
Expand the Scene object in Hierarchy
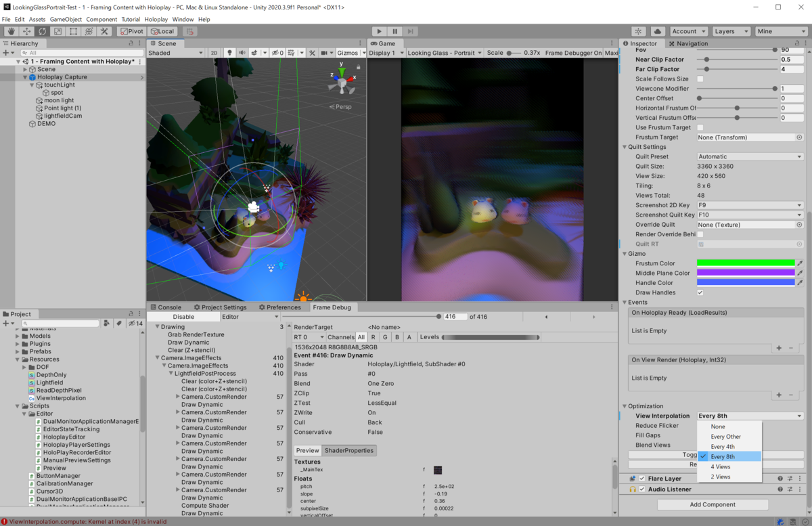25,69
